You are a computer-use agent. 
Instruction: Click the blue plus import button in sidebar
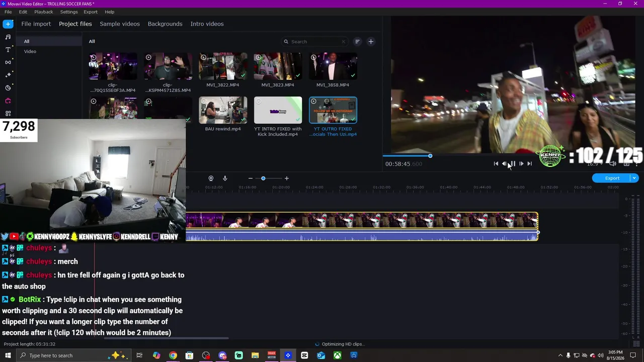coord(8,24)
